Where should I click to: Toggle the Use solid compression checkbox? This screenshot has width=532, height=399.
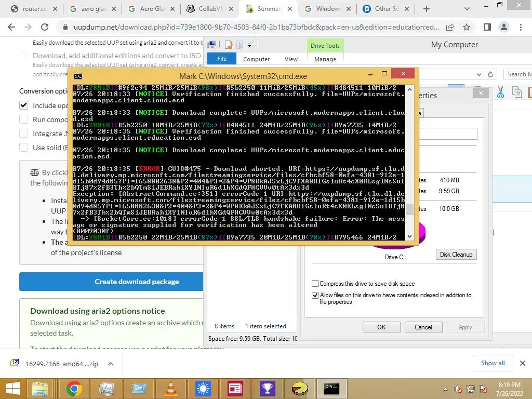(x=23, y=147)
